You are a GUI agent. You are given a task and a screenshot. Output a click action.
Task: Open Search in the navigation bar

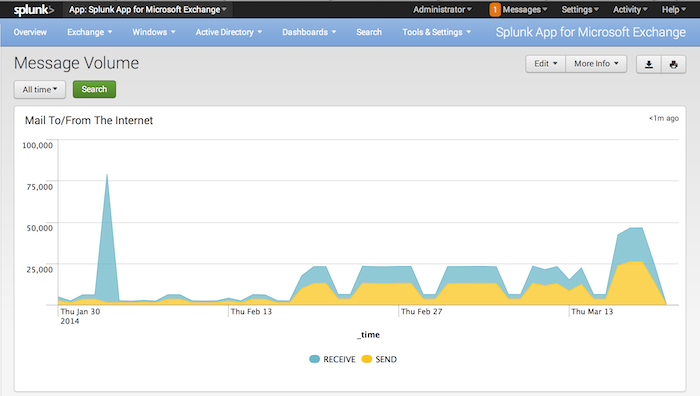369,32
